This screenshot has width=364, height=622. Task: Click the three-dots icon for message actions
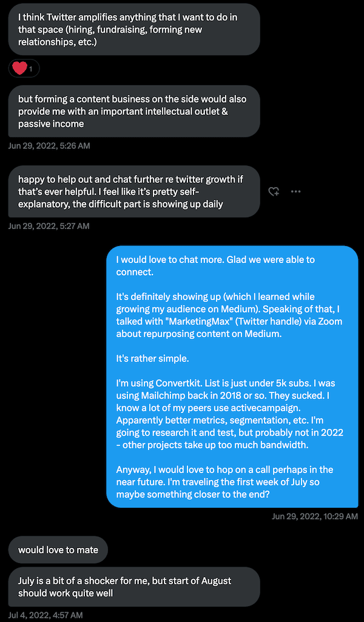[296, 191]
